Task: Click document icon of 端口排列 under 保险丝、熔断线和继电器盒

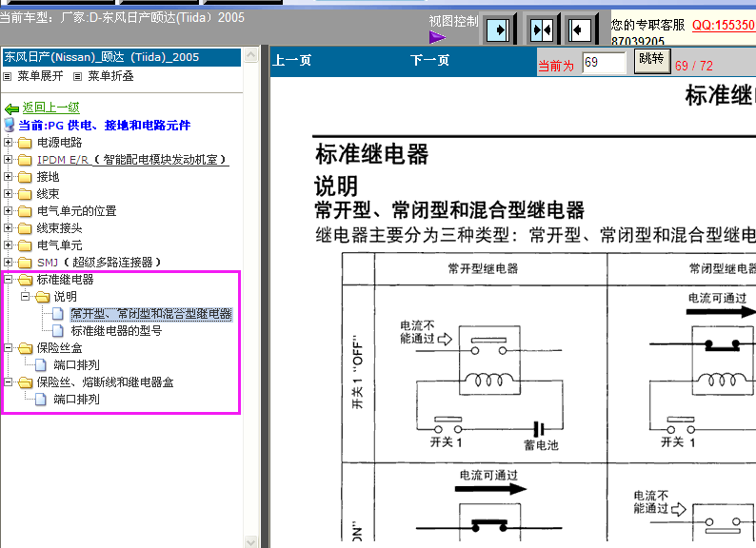Action: point(41,400)
